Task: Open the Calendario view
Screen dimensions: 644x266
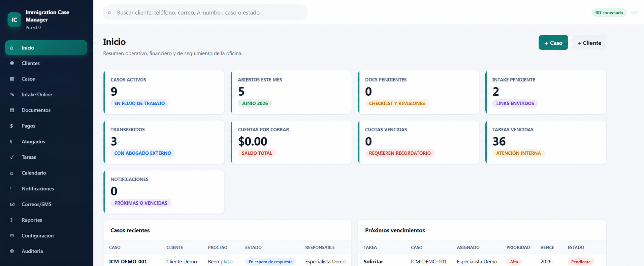Action: [x=46, y=173]
